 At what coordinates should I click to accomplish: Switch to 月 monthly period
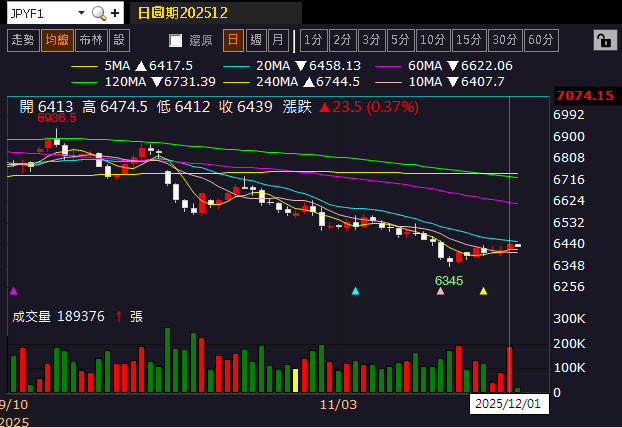click(x=277, y=40)
